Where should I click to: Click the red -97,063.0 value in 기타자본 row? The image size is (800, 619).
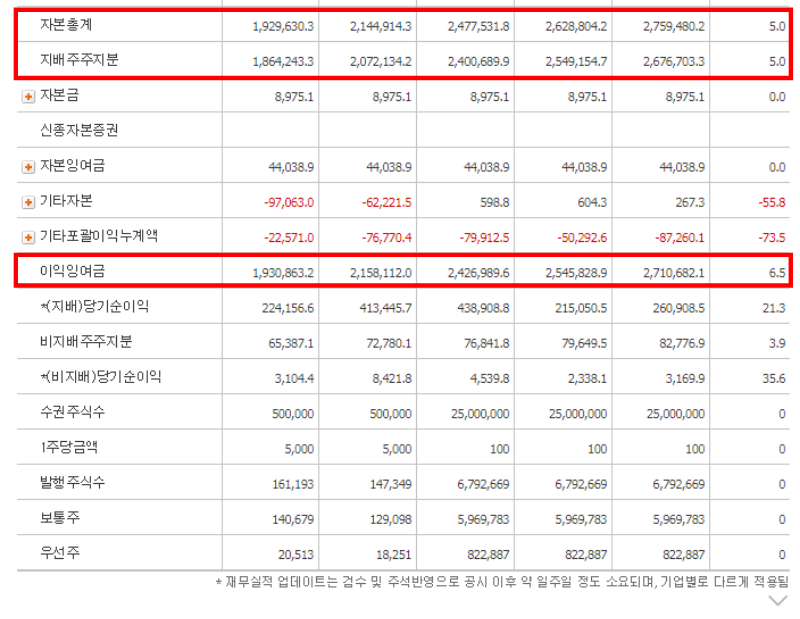coord(287,202)
